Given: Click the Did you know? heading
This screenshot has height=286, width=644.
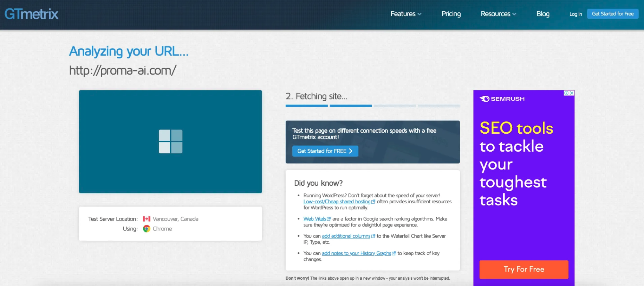Looking at the screenshot, I should click(318, 183).
